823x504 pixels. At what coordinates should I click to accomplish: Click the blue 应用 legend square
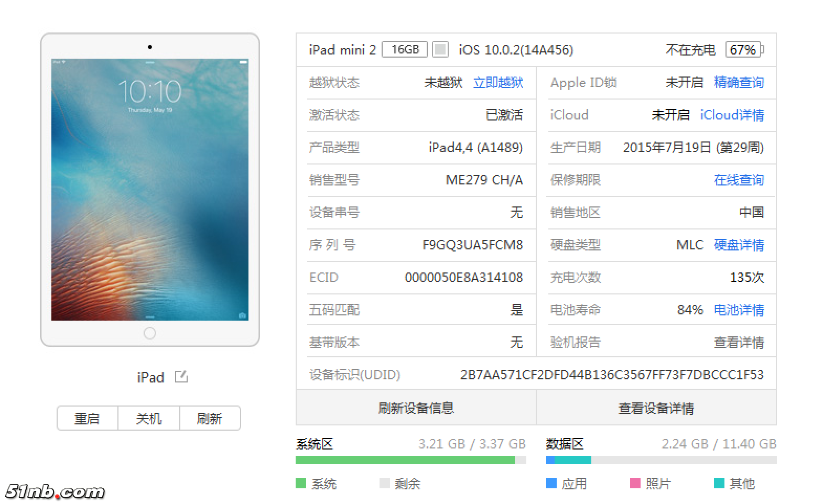pos(551,483)
